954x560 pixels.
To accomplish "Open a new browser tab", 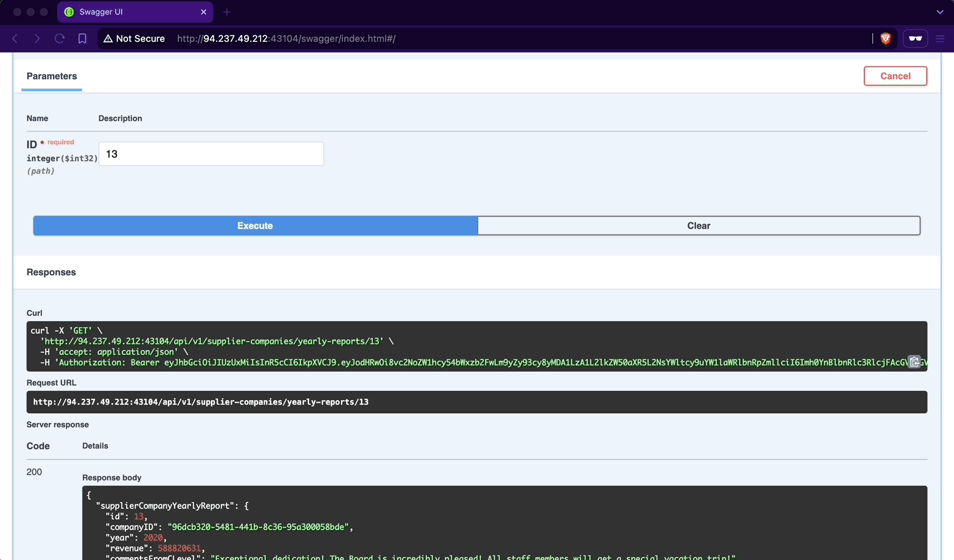I will (227, 11).
